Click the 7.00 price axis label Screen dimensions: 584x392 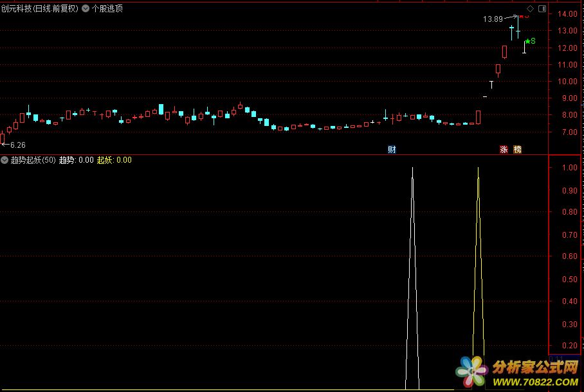[x=569, y=132]
